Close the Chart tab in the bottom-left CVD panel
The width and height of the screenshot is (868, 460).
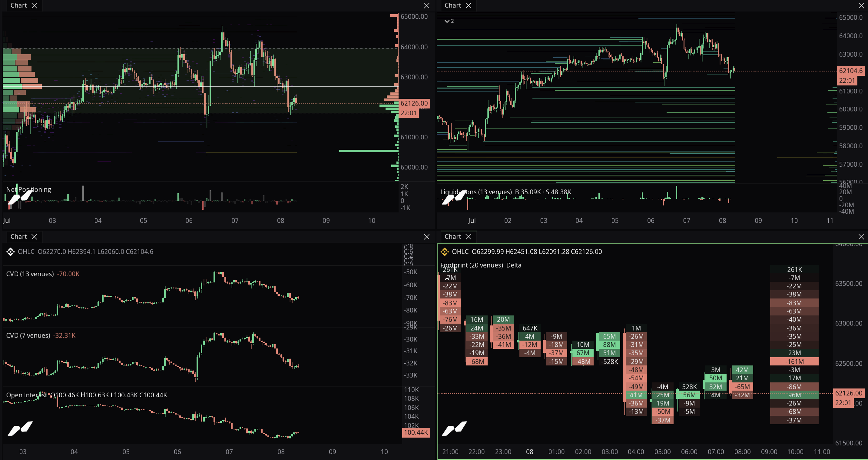pos(34,237)
